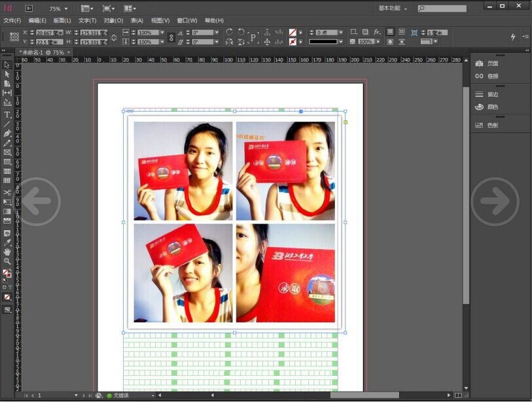Open the 链接 (Links) panel
The image size is (532, 402).
[492, 76]
